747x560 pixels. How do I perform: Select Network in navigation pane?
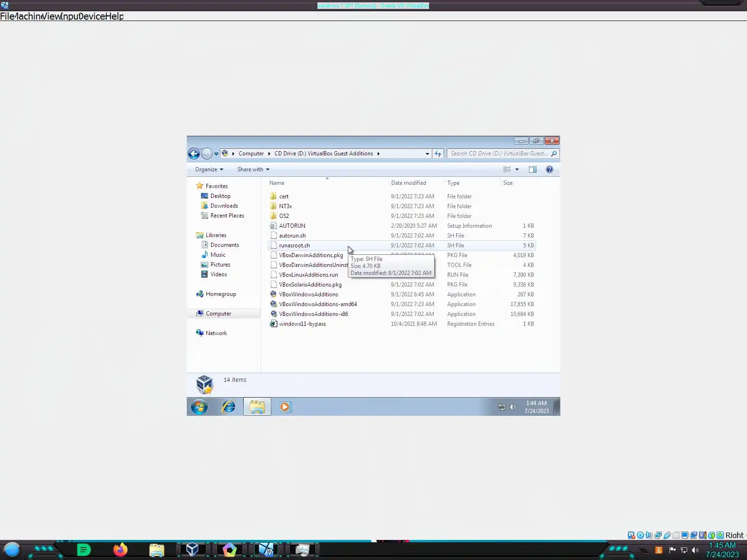click(216, 333)
